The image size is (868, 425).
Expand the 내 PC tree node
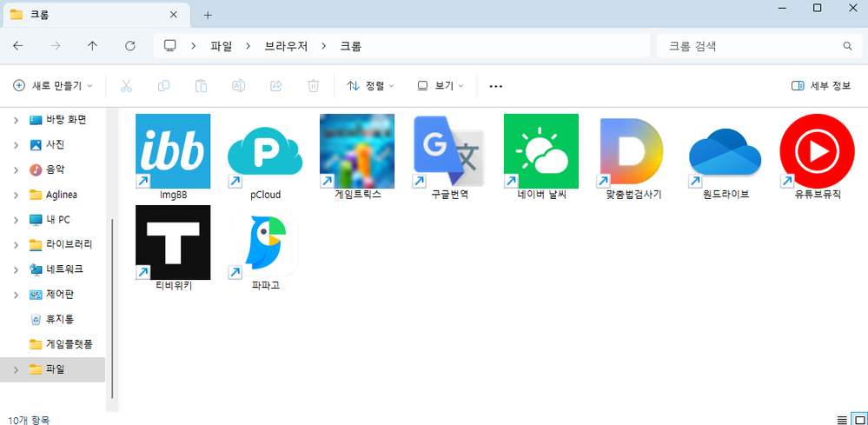(x=17, y=219)
